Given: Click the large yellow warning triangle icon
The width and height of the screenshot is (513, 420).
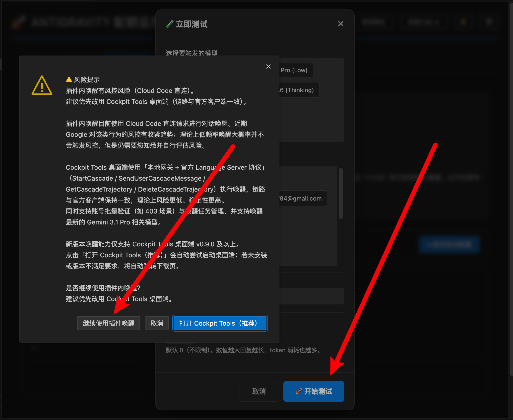Looking at the screenshot, I should click(x=42, y=85).
